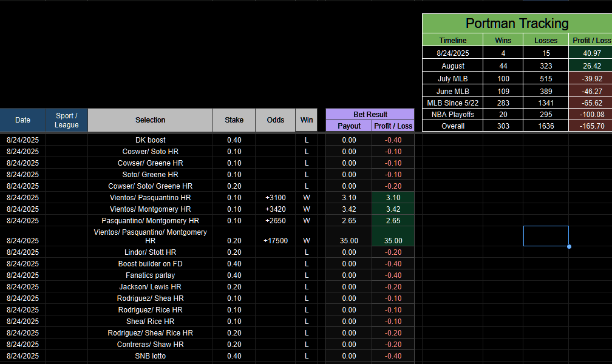Select the -46.27 June MLB cell
Image resolution: width=612 pixels, height=364 pixels.
click(591, 91)
